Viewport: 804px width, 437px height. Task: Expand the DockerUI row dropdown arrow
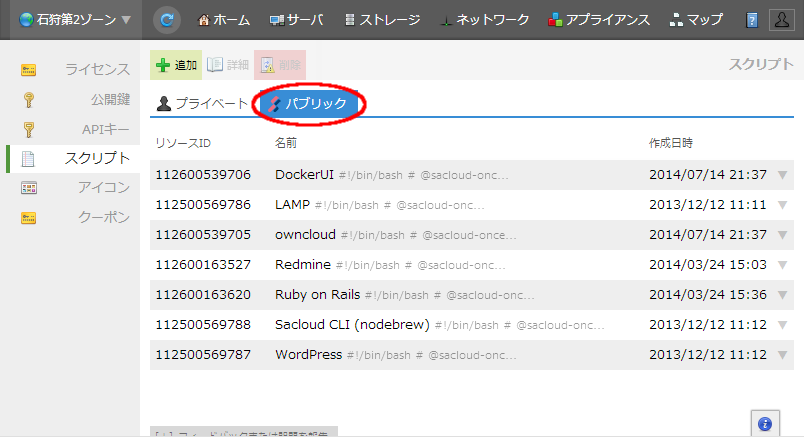[x=783, y=175]
